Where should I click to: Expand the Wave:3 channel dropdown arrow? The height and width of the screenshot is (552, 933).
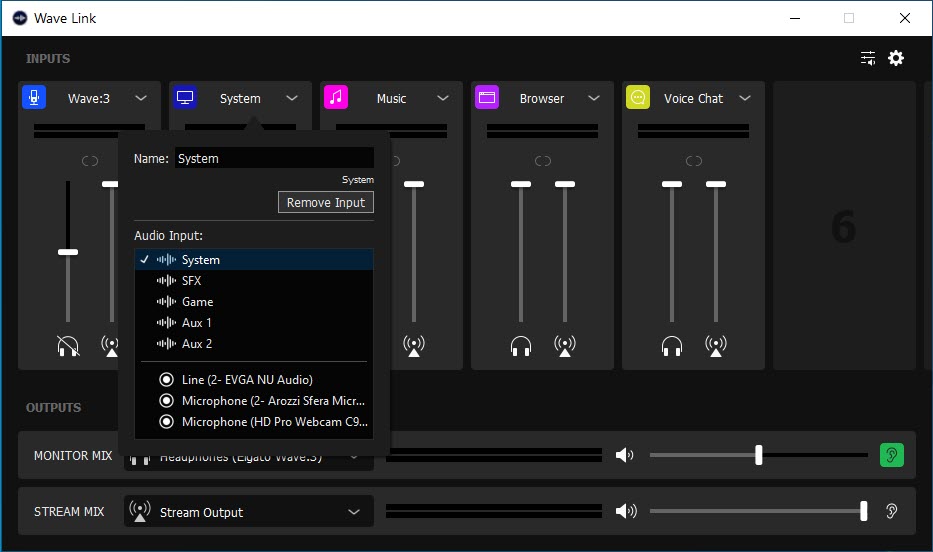click(x=141, y=98)
